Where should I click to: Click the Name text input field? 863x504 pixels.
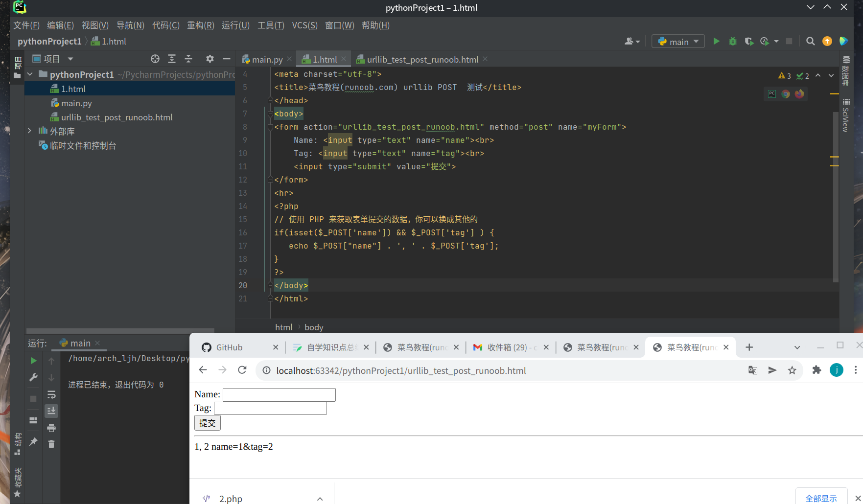pos(279,395)
